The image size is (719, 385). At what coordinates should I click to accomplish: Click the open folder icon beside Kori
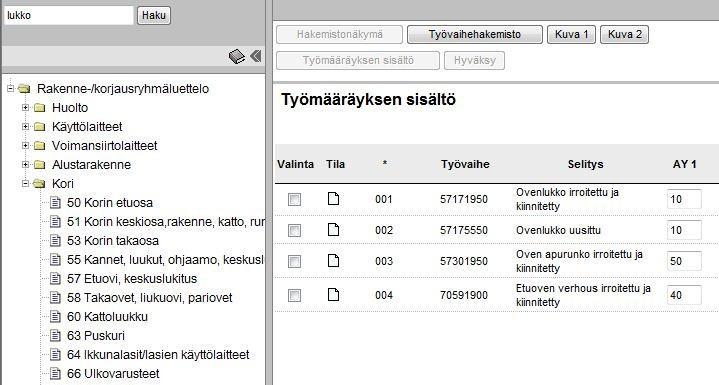pyautogui.click(x=39, y=184)
